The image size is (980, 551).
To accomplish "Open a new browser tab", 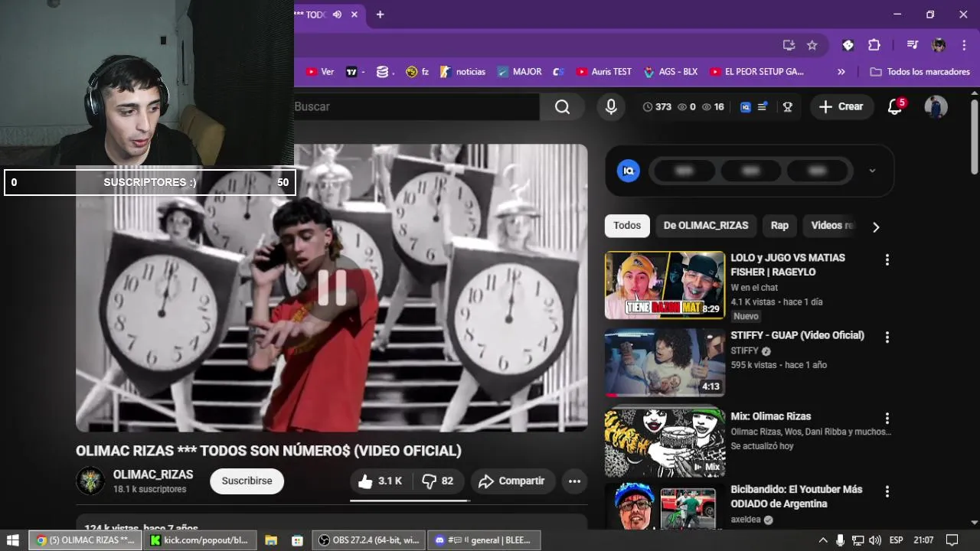I will [x=380, y=15].
